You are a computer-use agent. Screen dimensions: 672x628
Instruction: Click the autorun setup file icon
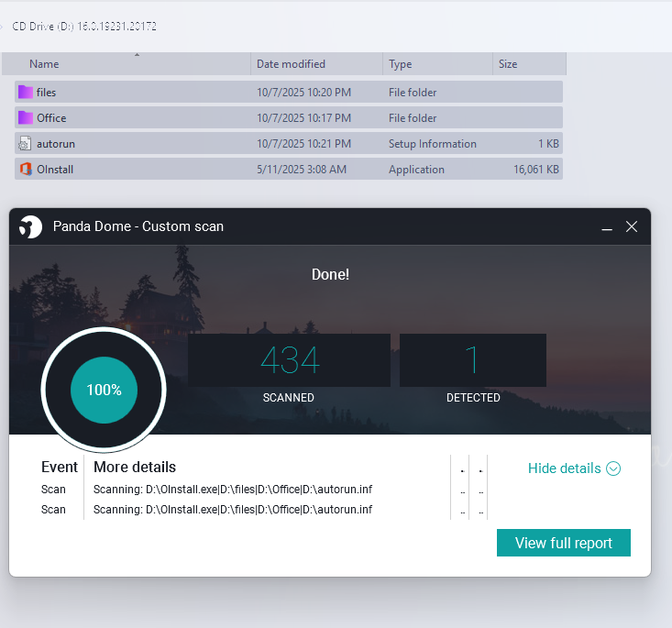[x=25, y=144]
